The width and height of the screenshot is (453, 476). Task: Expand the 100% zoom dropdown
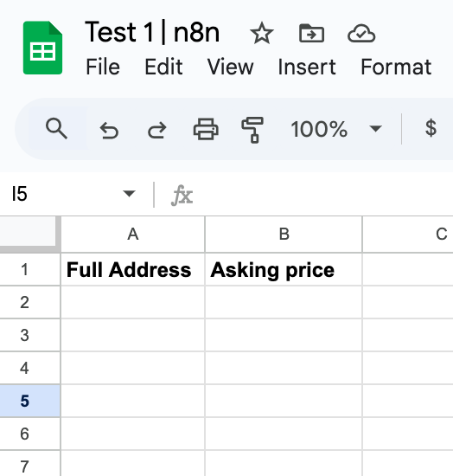375,129
